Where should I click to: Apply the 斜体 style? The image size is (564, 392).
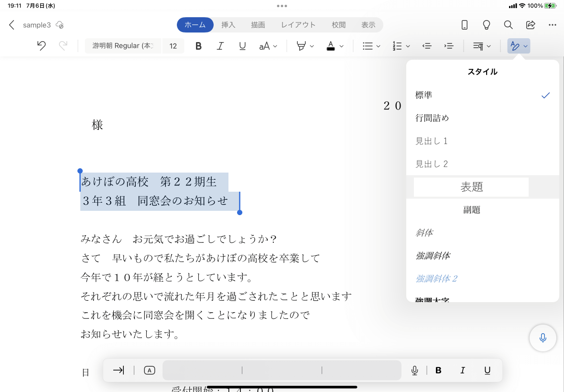click(x=483, y=233)
